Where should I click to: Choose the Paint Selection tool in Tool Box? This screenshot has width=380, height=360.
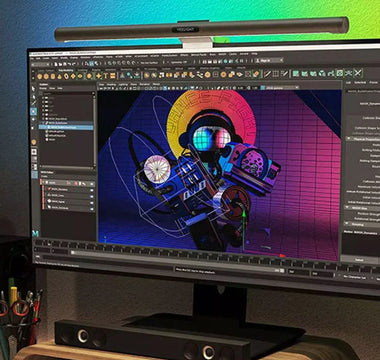pos(34,103)
